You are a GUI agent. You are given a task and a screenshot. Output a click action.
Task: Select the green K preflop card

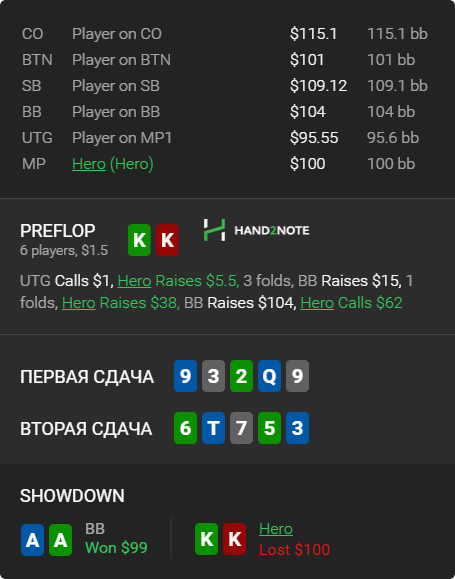(x=139, y=240)
